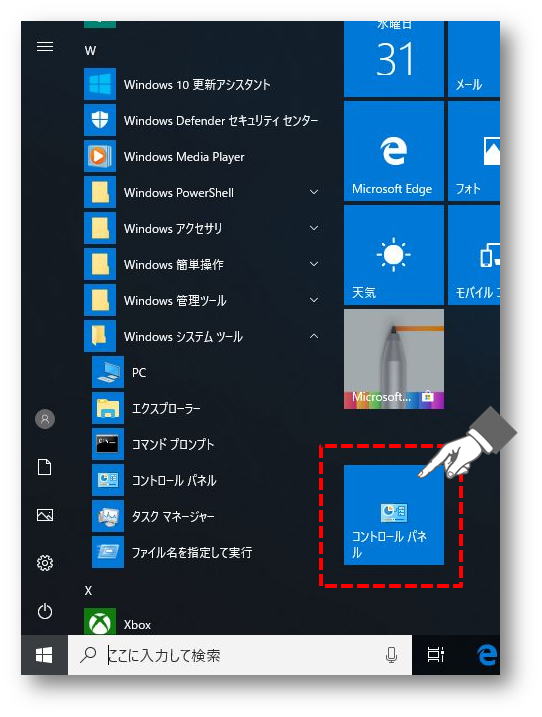Screen dimensions: 542x717
Task: Open the hamburger menu in Start
Action: (45, 47)
